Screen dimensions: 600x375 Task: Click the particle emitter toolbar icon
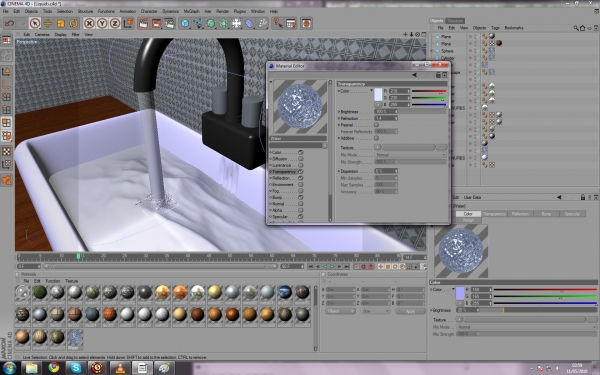pos(262,23)
